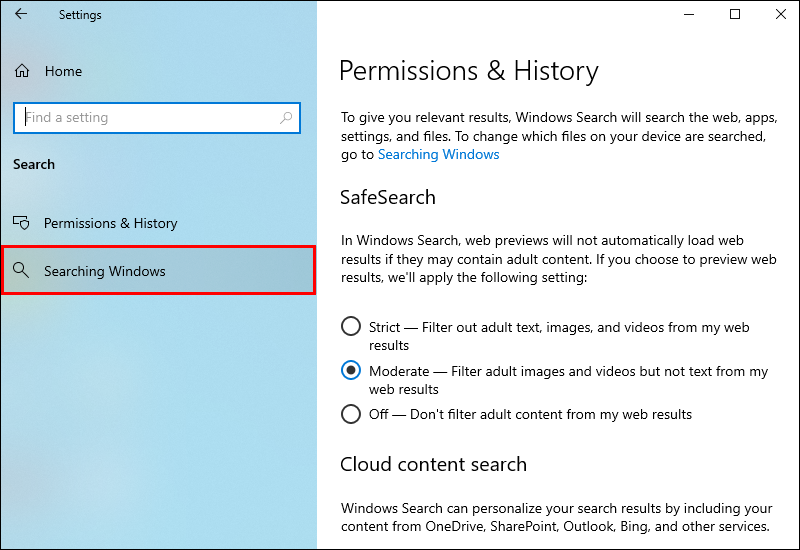The height and width of the screenshot is (550, 800).
Task: Click the Cloud content search heading
Action: (433, 464)
